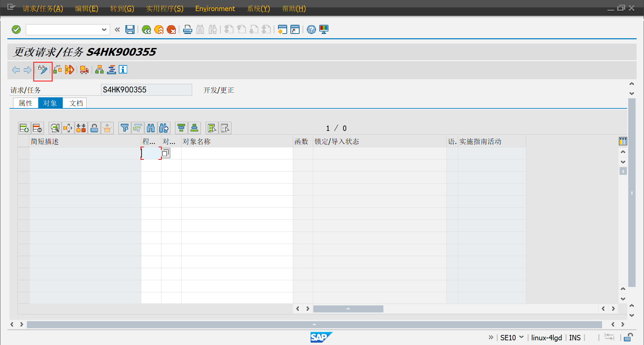Open table column configuration icon
This screenshot has width=644, height=345.
pos(623,141)
